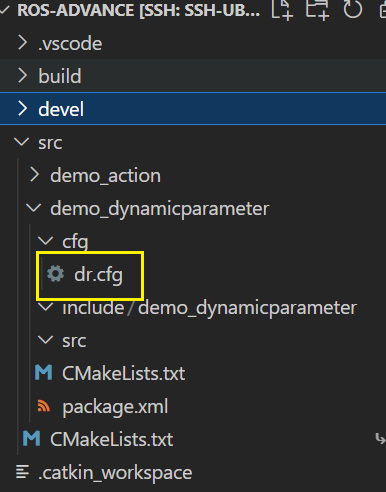The width and height of the screenshot is (386, 492).
Task: Click the Refresh Explorer icon
Action: point(352,9)
